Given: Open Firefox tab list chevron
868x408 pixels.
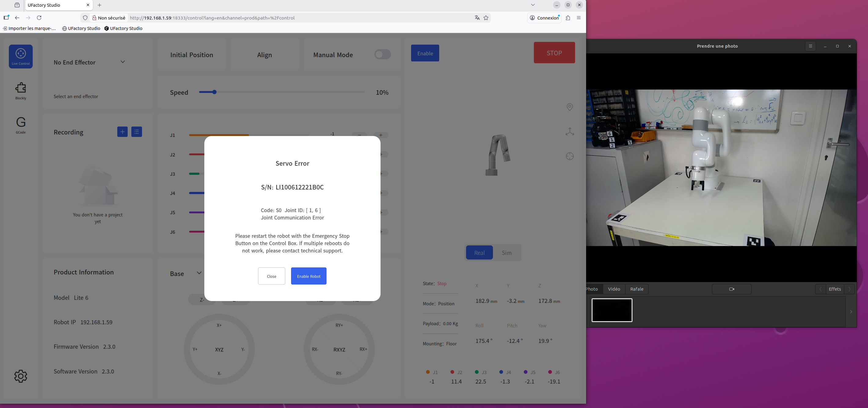Looking at the screenshot, I should [532, 5].
